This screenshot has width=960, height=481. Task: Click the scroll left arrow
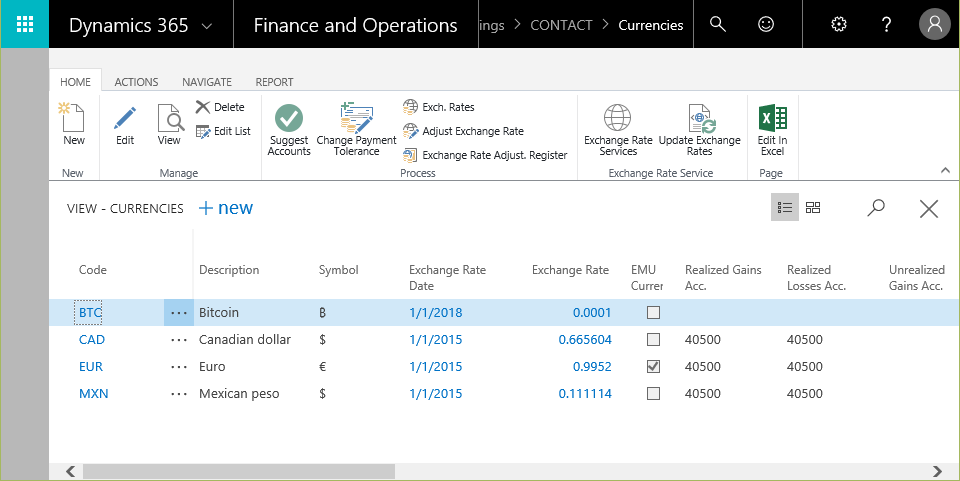[x=70, y=471]
